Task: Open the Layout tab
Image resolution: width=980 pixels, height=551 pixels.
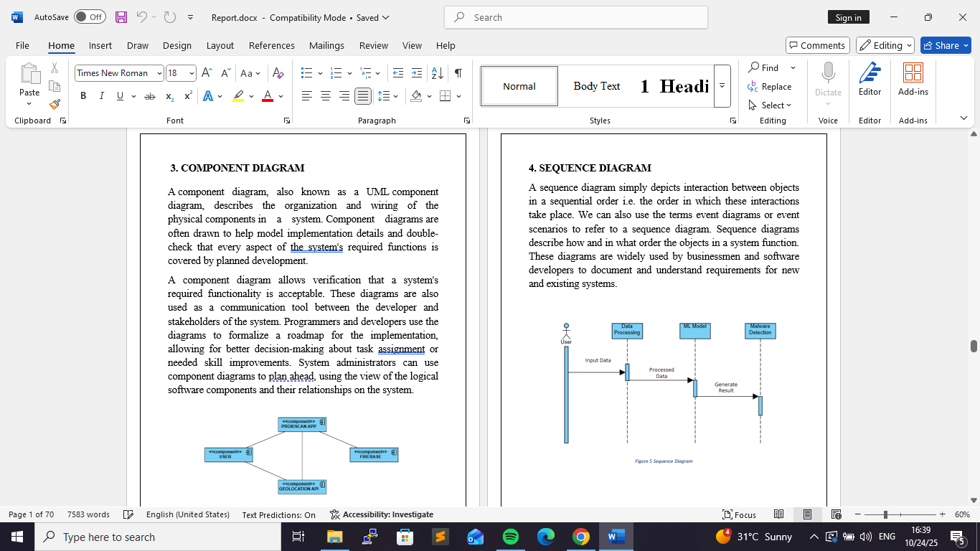Action: coord(220,45)
